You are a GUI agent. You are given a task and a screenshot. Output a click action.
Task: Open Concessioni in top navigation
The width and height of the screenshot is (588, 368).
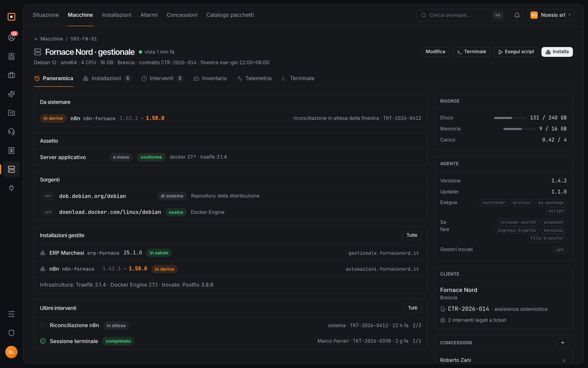pyautogui.click(x=182, y=15)
